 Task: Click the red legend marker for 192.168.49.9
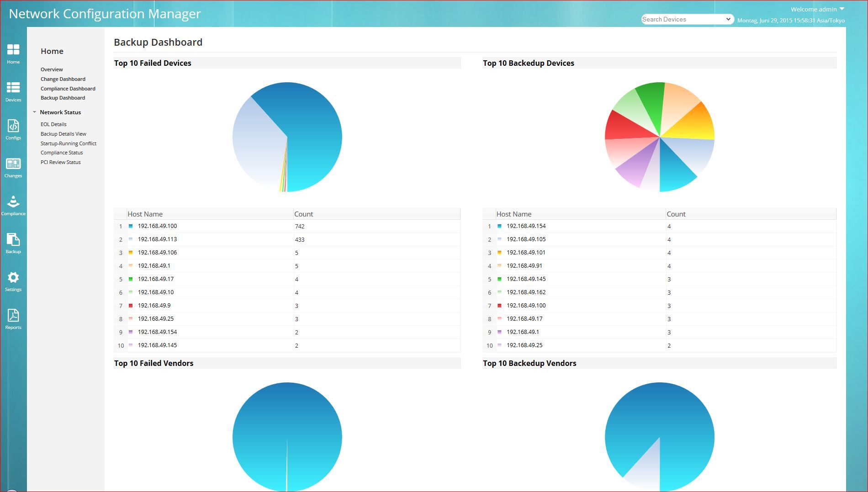click(131, 305)
